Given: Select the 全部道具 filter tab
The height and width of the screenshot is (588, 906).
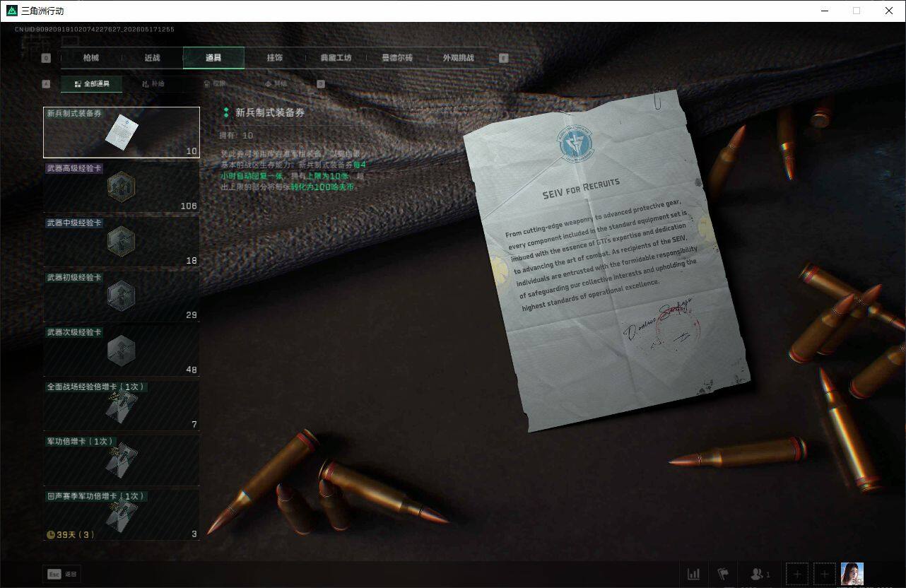Looking at the screenshot, I should [x=91, y=84].
